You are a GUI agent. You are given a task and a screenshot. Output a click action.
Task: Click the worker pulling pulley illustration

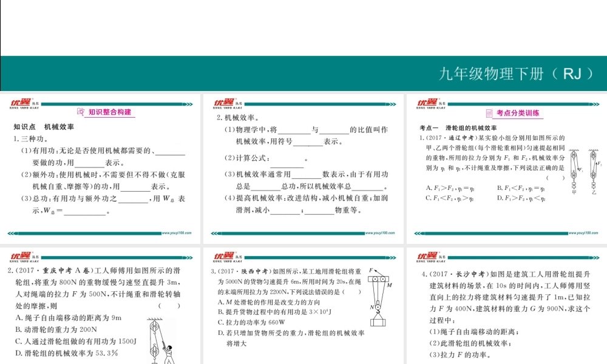point(163,345)
